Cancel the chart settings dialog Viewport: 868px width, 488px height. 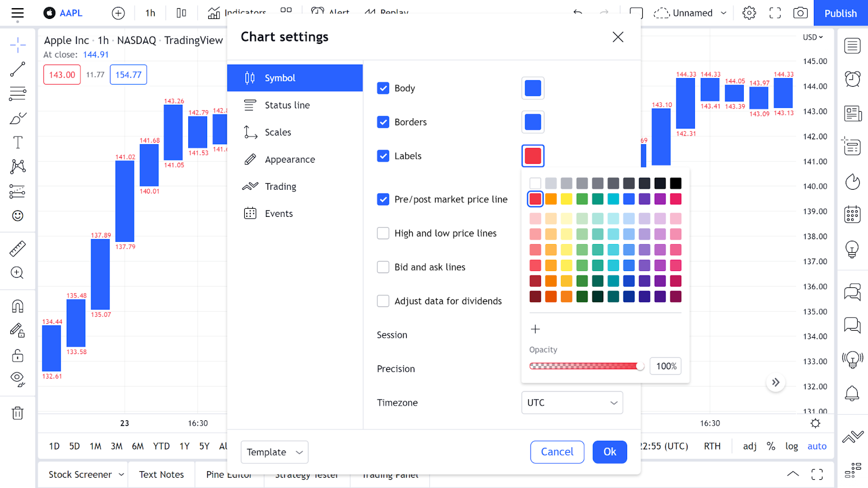557,452
